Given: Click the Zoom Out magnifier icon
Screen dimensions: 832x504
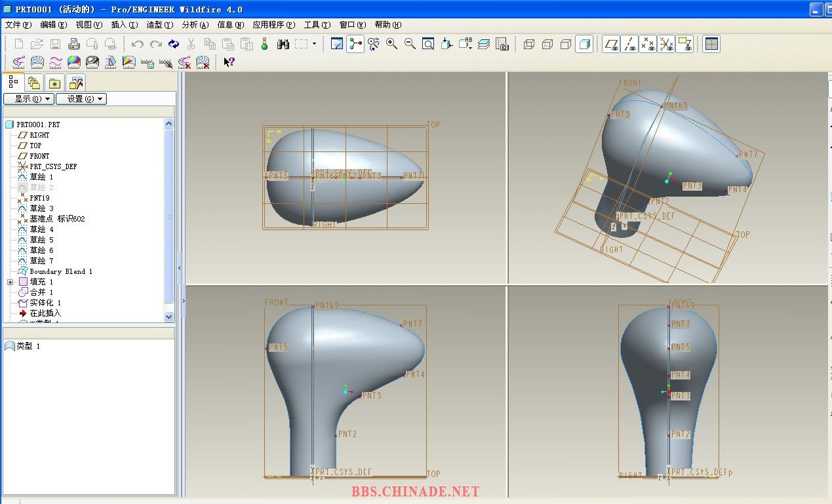Looking at the screenshot, I should click(x=410, y=44).
